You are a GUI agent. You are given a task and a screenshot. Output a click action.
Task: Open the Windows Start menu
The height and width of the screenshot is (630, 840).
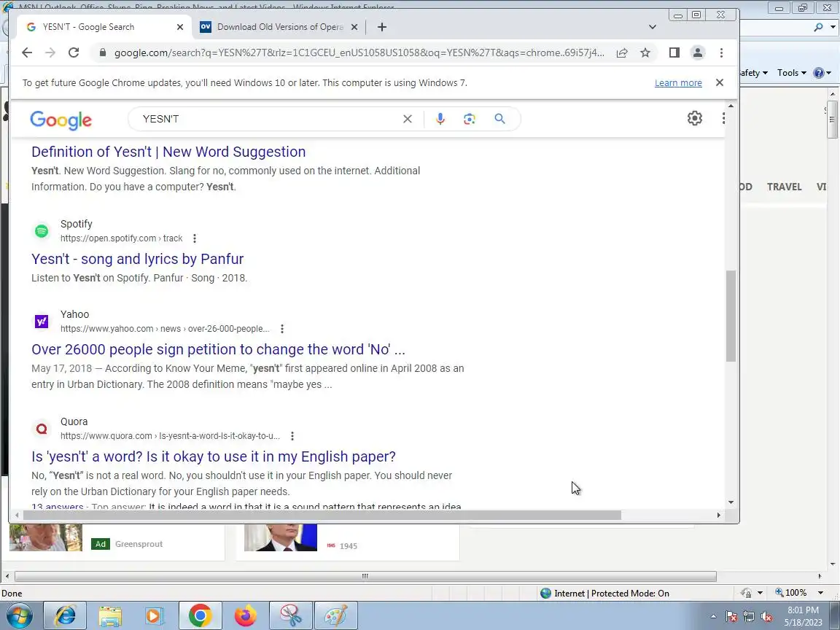[19, 615]
